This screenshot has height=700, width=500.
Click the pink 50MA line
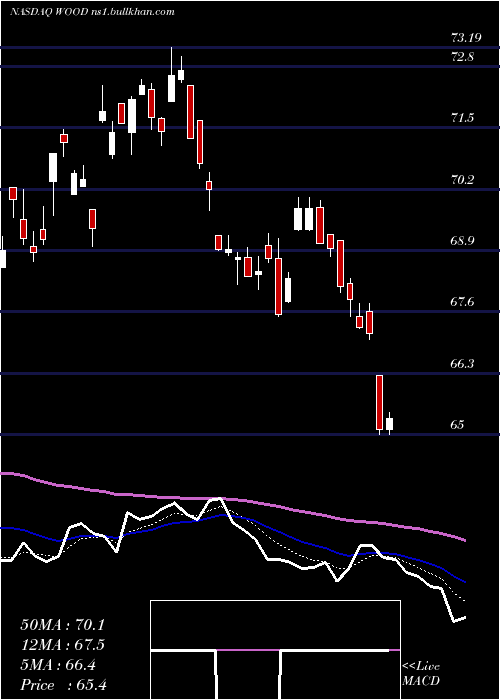(x=233, y=500)
